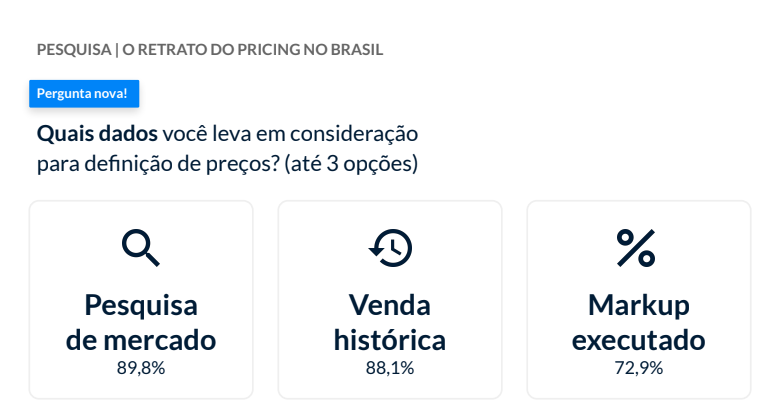Image resolution: width=777 pixels, height=404 pixels.
Task: Click the history clock icon
Action: coord(390,248)
